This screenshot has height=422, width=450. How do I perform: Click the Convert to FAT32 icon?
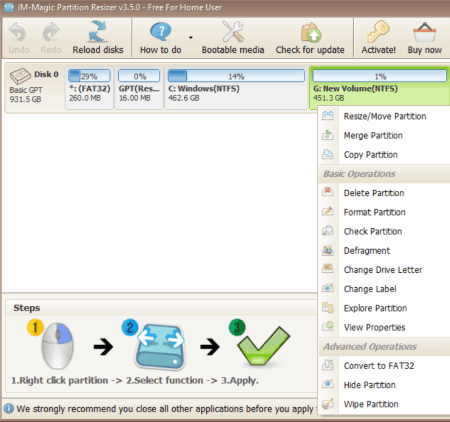click(328, 365)
